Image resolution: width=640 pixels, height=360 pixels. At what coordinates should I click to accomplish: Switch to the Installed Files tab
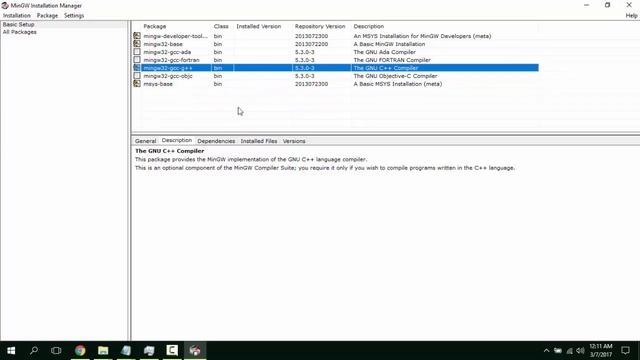click(259, 141)
